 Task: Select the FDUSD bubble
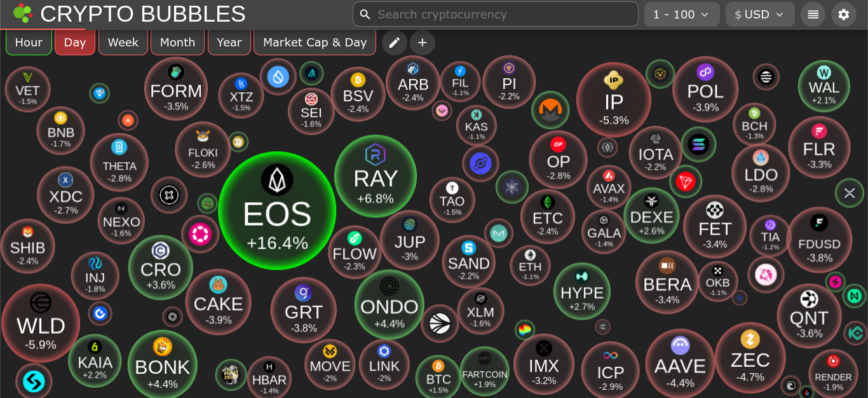coord(819,240)
